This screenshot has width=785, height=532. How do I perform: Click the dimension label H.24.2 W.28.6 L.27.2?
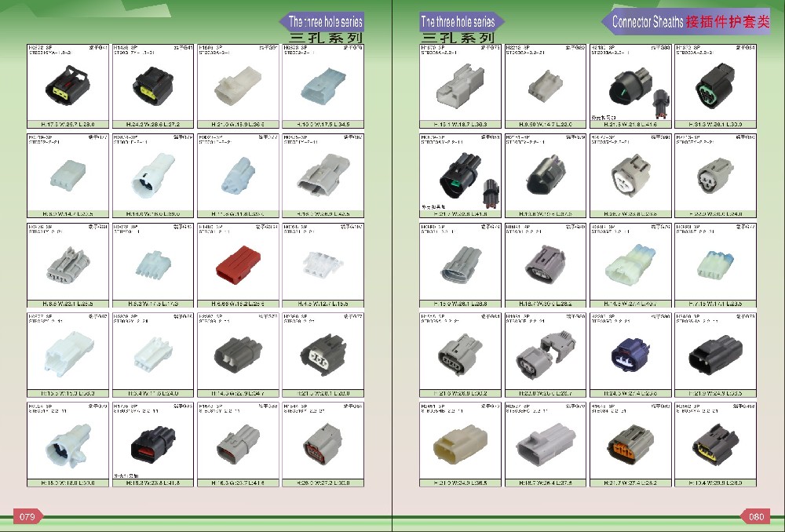[153, 125]
